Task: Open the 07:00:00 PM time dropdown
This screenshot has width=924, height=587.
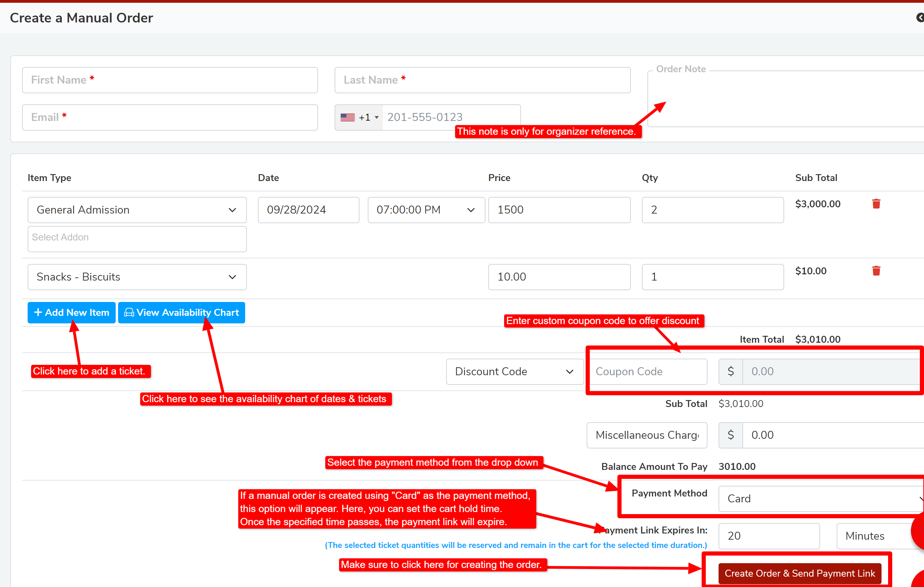Action: (426, 210)
